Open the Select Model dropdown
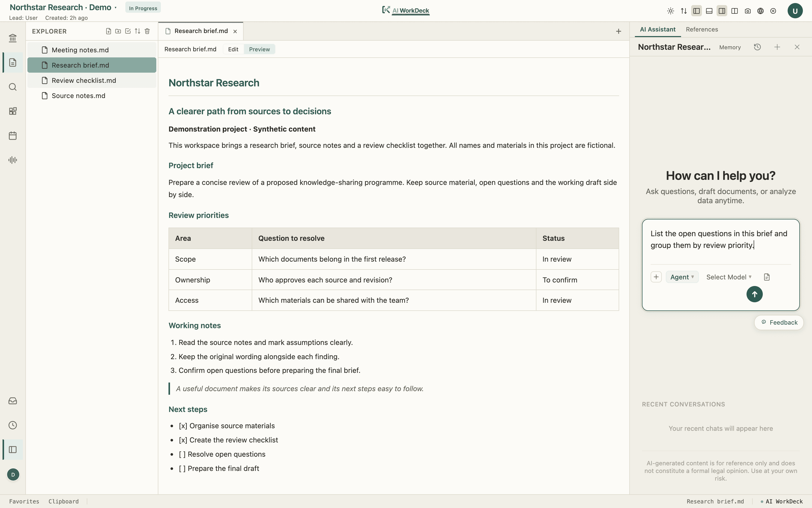Viewport: 812px width, 508px height. (729, 277)
